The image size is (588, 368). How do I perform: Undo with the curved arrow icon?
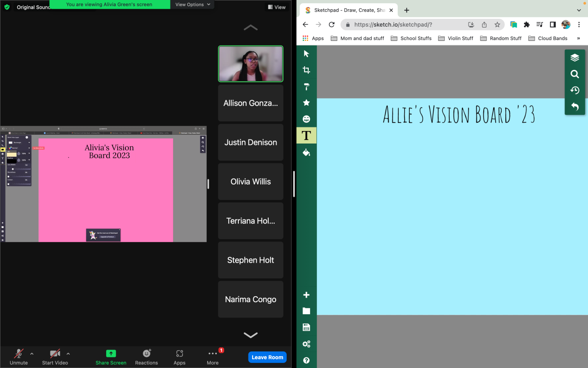pyautogui.click(x=575, y=107)
